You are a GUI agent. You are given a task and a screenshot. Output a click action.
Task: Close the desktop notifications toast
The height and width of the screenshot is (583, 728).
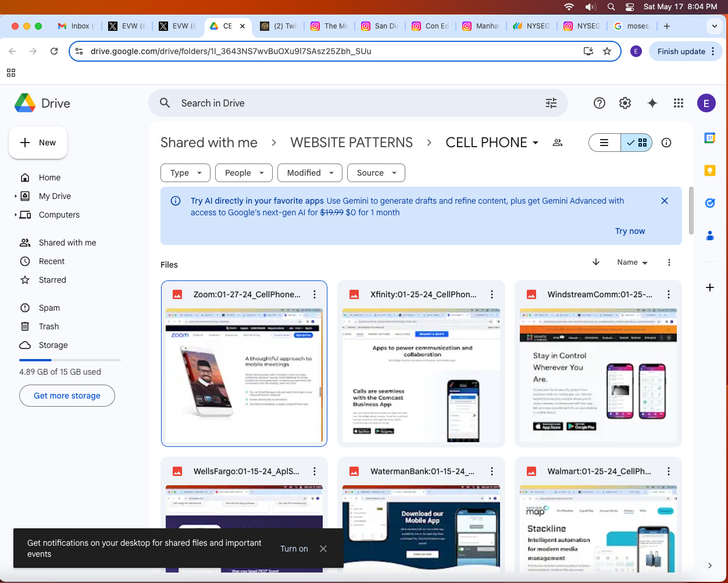(323, 549)
